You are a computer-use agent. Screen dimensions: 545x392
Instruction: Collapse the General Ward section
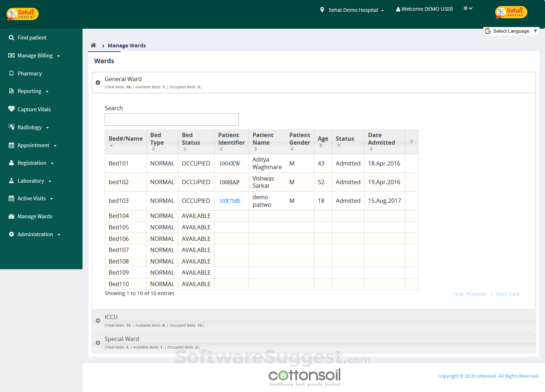click(x=98, y=83)
